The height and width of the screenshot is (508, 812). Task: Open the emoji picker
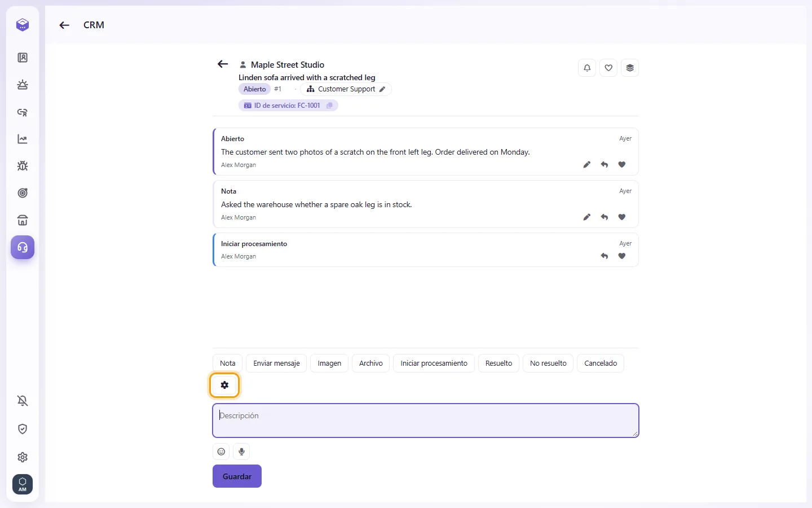[x=221, y=452]
